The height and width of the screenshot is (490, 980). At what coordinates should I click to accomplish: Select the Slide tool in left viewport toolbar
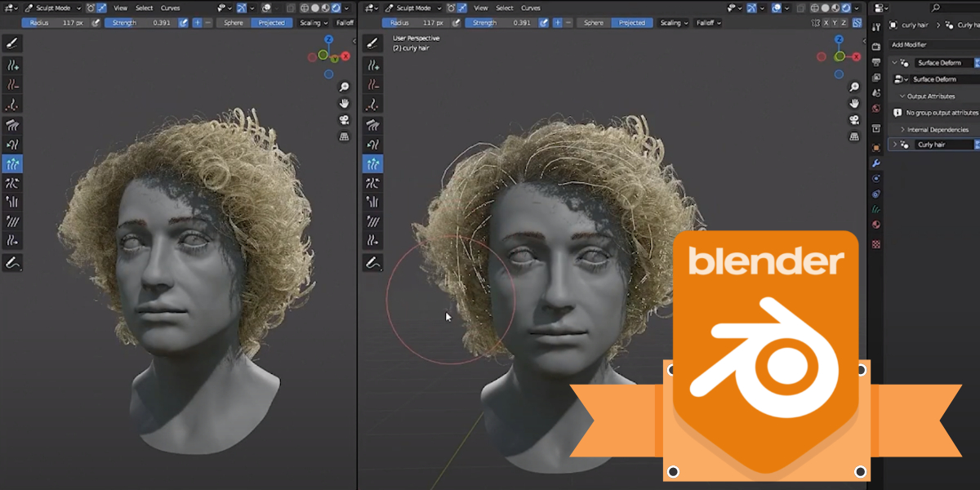click(x=13, y=240)
